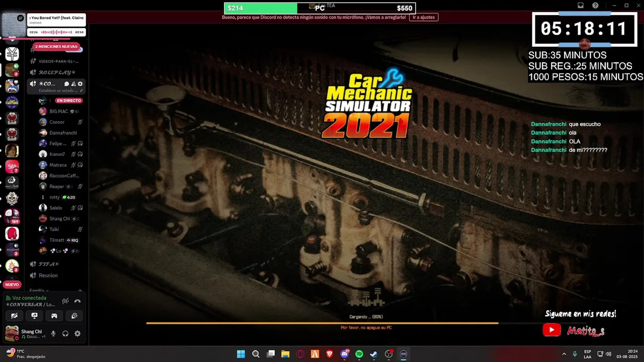The width and height of the screenshot is (644, 362).
Task: Join the FIFA voice channel
Action: pyautogui.click(x=56, y=264)
